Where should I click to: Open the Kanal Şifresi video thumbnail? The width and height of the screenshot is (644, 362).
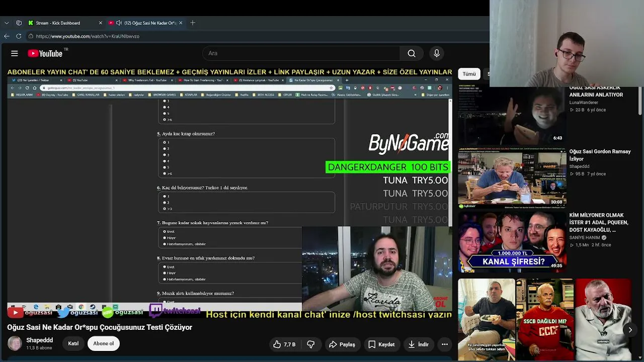[x=512, y=242]
